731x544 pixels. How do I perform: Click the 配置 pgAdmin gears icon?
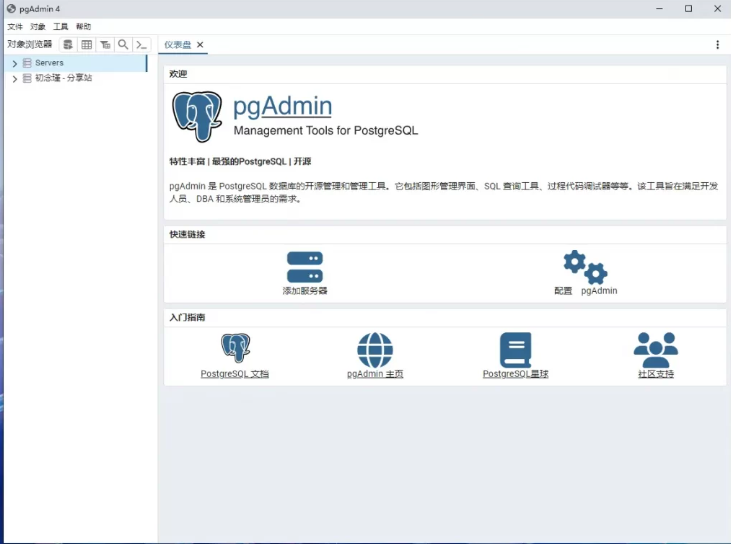[x=586, y=267]
